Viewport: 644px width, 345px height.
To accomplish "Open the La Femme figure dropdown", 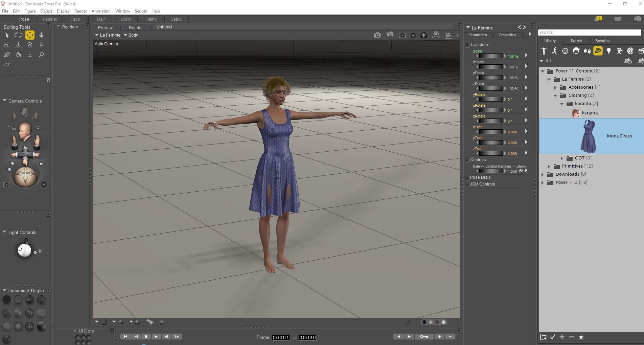I will point(108,35).
